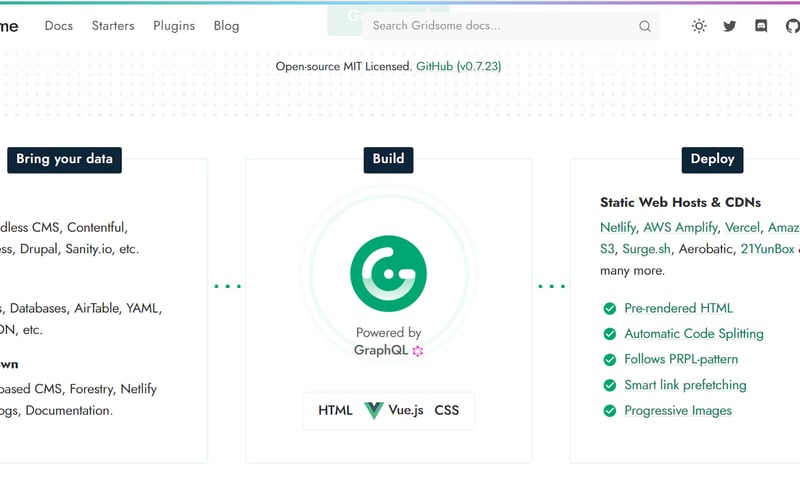Viewport: 800px width, 500px height.
Task: Open Pre-rendered HTML link
Action: (679, 308)
